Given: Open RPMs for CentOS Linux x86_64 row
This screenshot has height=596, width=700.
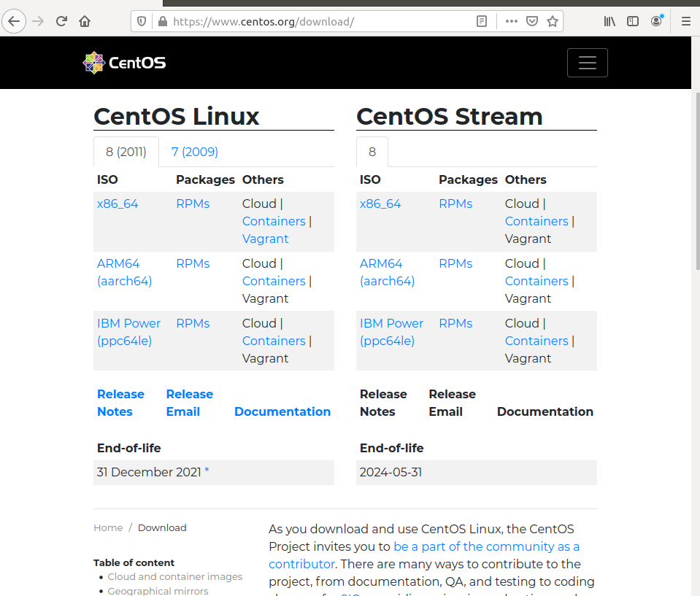Looking at the screenshot, I should click(193, 204).
